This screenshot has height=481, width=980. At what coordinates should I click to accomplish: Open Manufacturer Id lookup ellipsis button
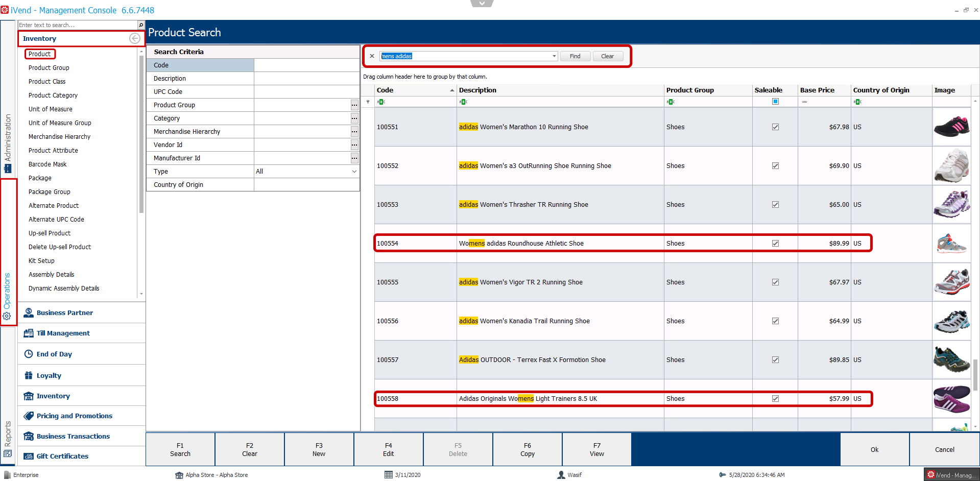pos(354,158)
